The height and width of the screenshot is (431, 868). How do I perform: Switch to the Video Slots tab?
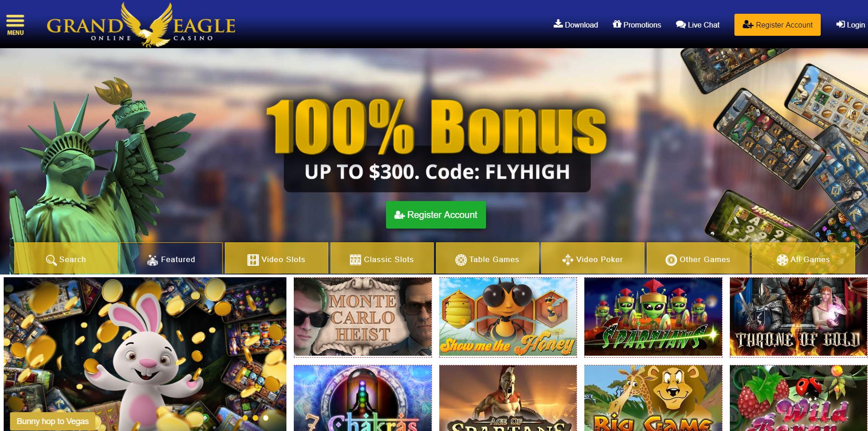[276, 259]
